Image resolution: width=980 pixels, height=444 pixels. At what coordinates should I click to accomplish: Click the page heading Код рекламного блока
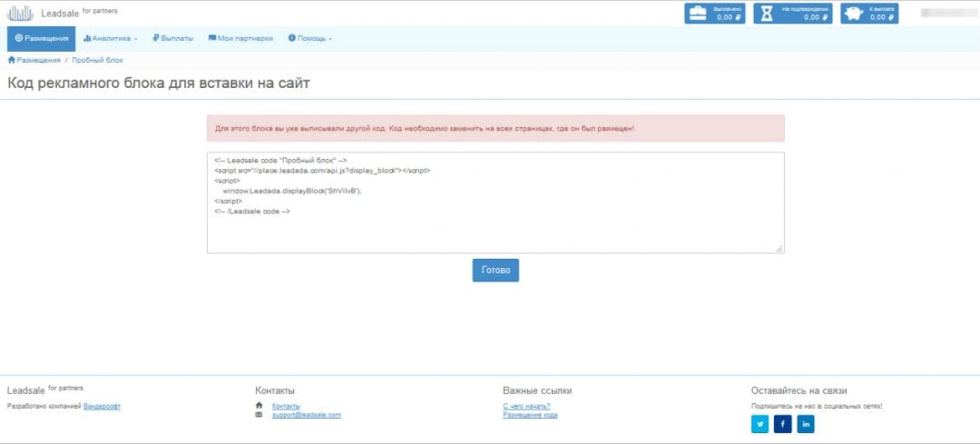[x=158, y=84]
